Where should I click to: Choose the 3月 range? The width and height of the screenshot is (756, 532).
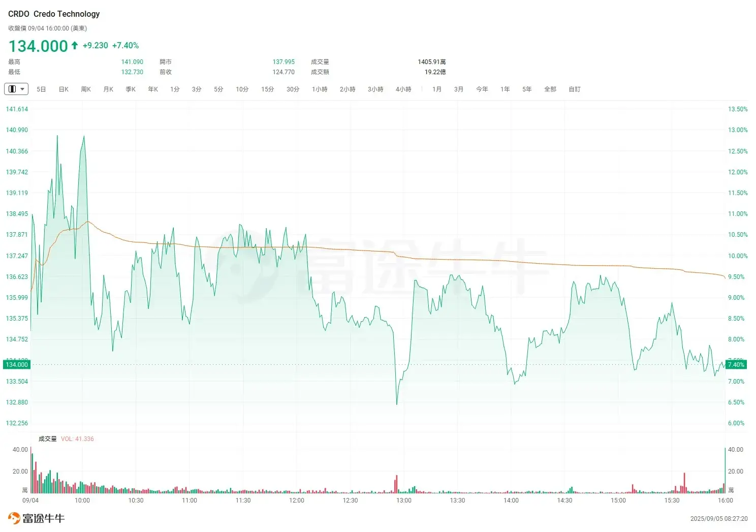pyautogui.click(x=459, y=89)
